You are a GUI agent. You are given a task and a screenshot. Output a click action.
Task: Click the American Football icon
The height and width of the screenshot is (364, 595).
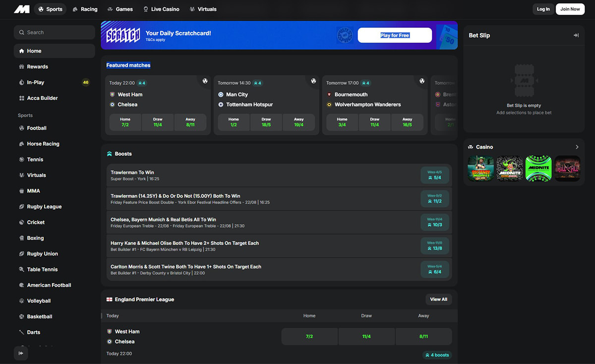(x=21, y=285)
